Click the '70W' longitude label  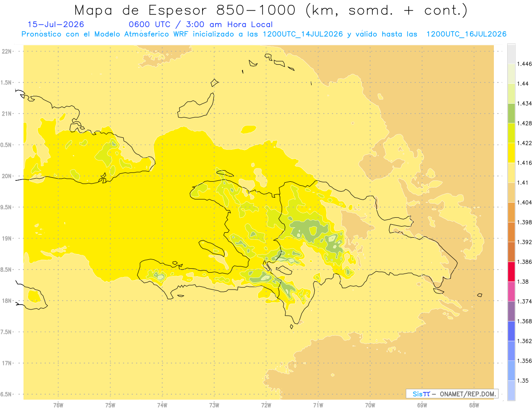pyautogui.click(x=370, y=405)
